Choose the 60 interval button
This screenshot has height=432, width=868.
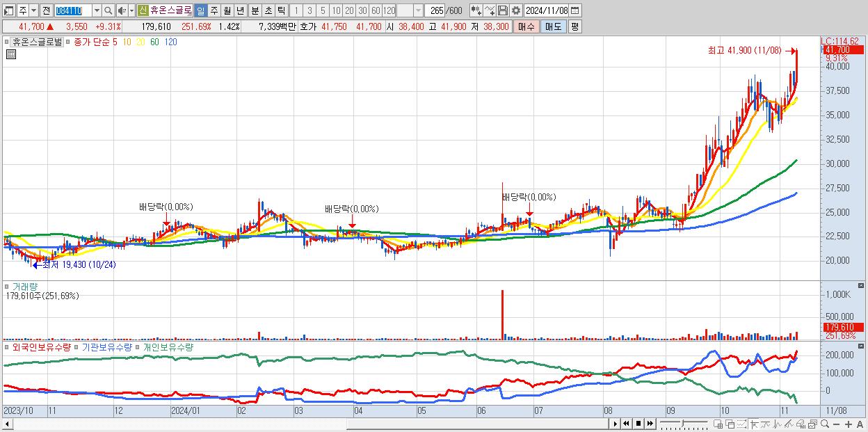(376, 10)
